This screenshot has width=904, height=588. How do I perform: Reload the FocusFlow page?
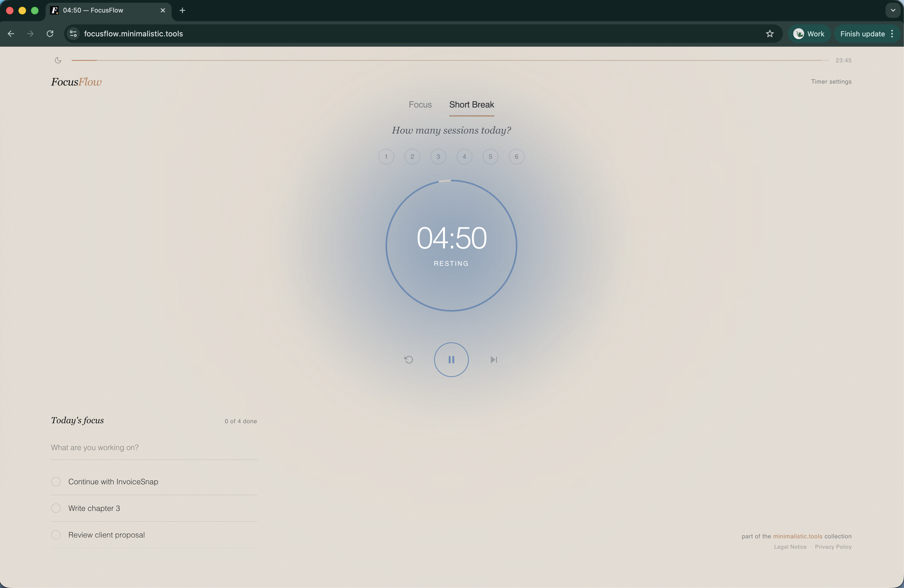point(50,34)
